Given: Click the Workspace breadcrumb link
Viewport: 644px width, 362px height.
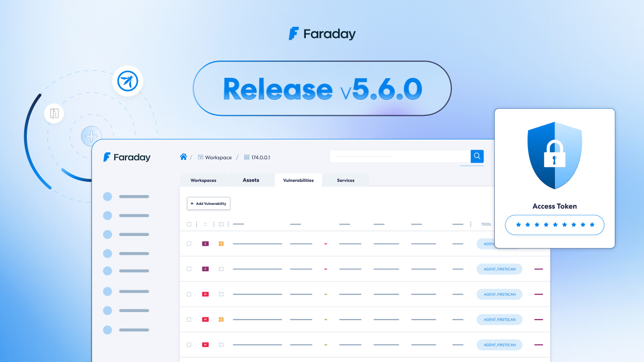Looking at the screenshot, I should [x=215, y=158].
